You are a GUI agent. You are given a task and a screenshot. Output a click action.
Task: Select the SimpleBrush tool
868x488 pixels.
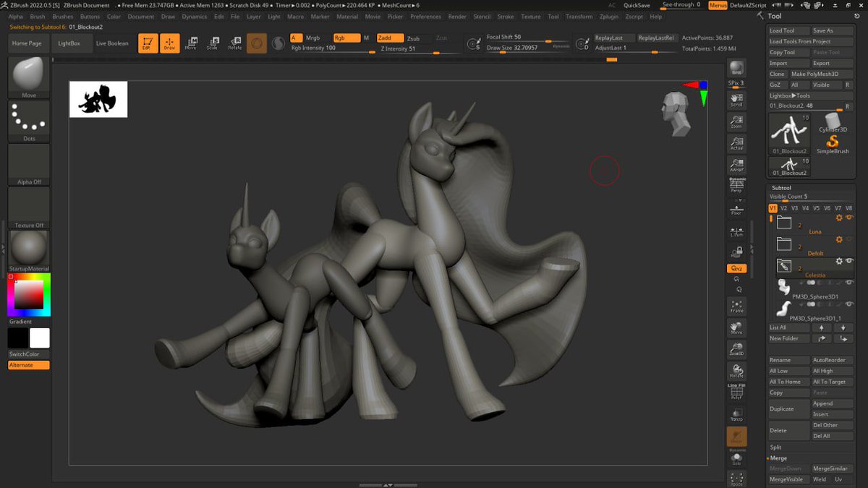833,144
